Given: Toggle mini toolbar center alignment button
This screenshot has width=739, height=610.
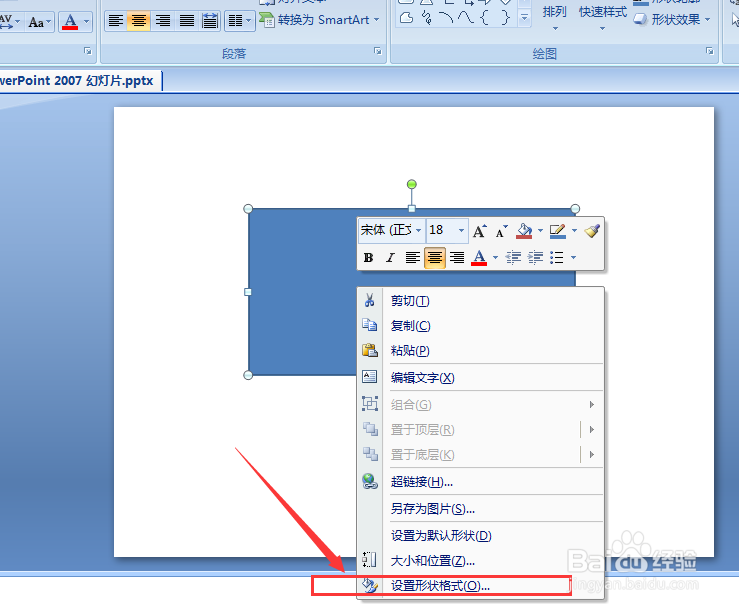Looking at the screenshot, I should (x=435, y=257).
